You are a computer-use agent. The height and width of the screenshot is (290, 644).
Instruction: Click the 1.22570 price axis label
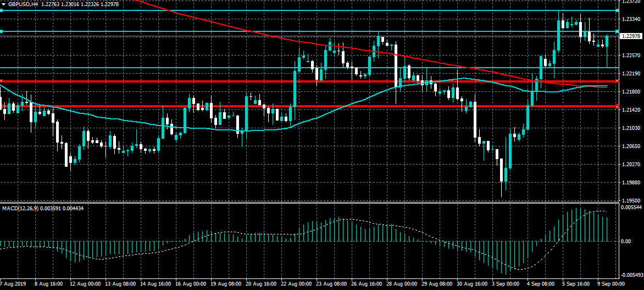pyautogui.click(x=631, y=56)
